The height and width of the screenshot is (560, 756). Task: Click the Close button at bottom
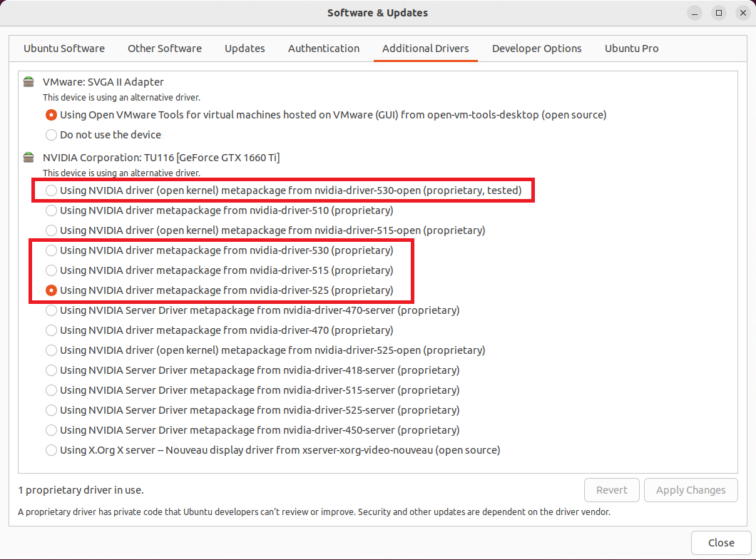(721, 543)
